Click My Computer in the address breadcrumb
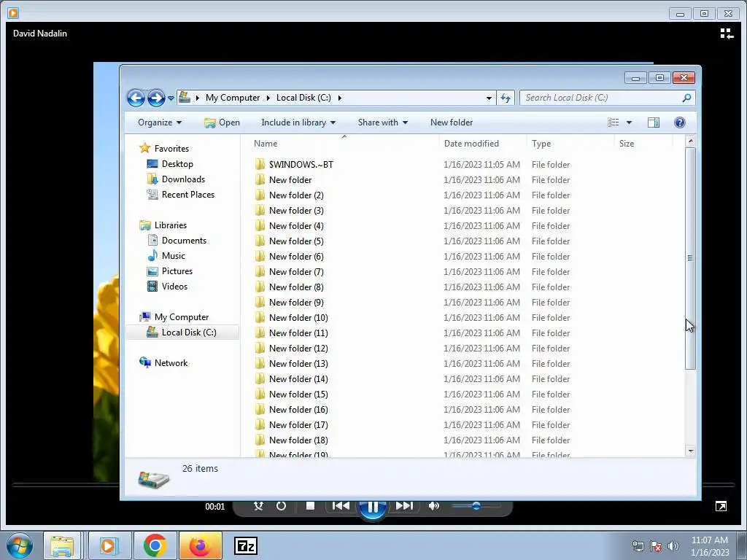The image size is (747, 560). pos(233,98)
